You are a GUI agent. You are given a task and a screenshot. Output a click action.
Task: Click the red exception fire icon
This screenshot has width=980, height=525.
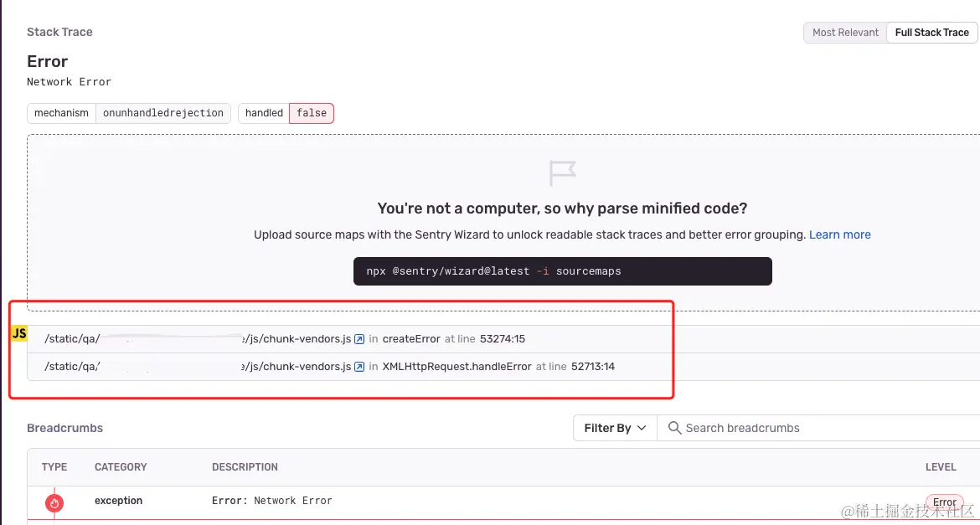pos(54,502)
